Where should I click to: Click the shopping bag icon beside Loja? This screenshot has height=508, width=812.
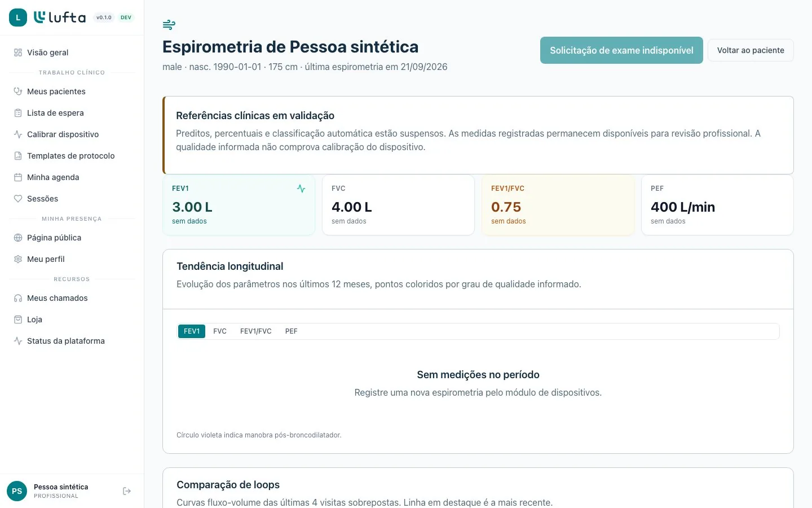click(x=18, y=319)
